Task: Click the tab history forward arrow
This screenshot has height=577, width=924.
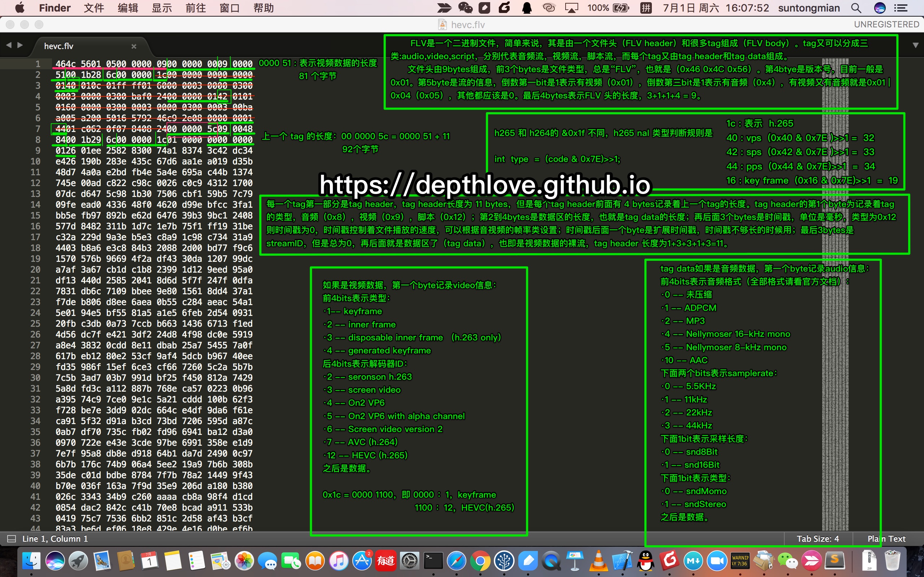Action: 20,45
